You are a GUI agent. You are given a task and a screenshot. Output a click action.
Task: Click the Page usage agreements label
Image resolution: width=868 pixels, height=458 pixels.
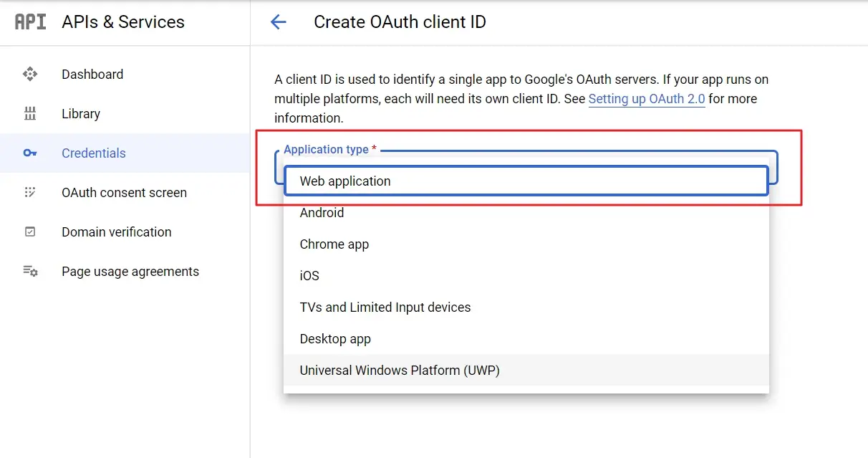pos(130,271)
